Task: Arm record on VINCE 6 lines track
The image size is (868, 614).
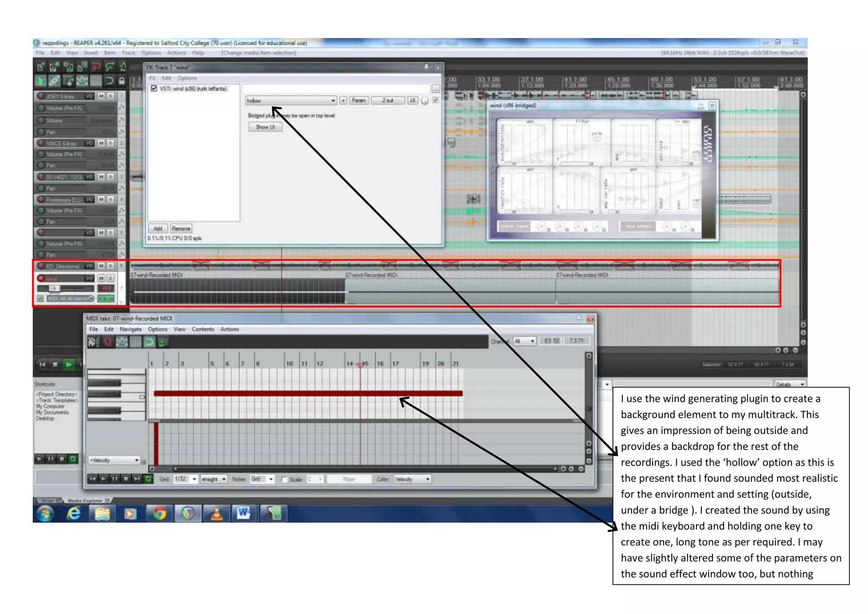Action: pos(41,143)
